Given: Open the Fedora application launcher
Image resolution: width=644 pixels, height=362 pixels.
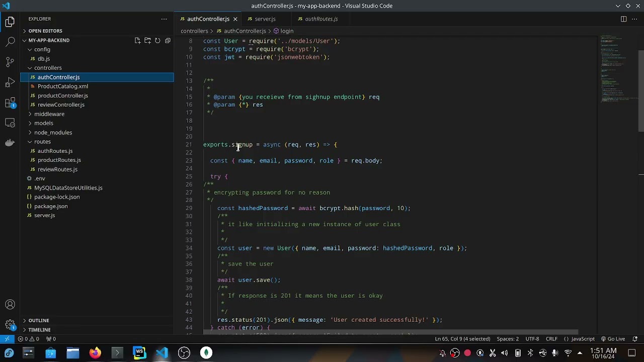Looking at the screenshot, I should click(x=9, y=353).
